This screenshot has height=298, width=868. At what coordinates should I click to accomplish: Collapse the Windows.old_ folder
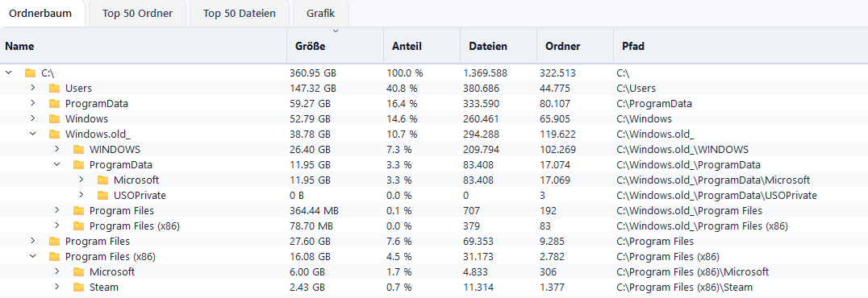[x=32, y=134]
